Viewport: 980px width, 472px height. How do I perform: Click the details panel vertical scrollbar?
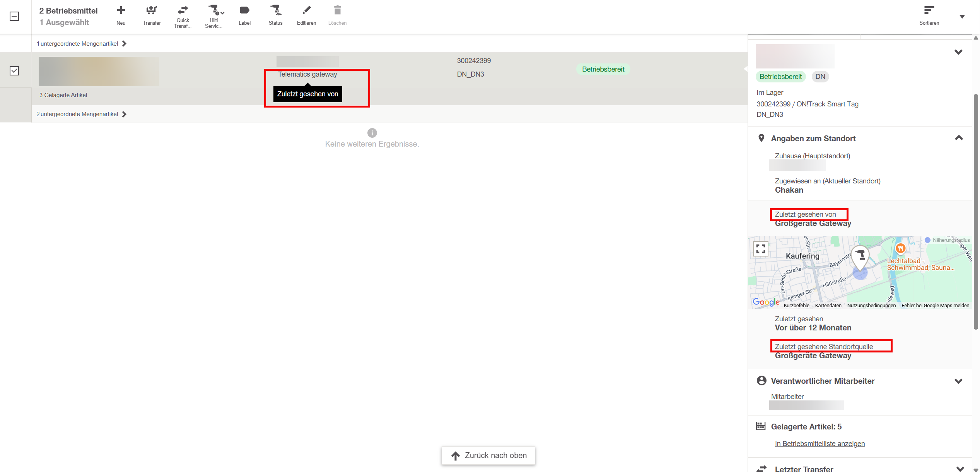point(976,213)
